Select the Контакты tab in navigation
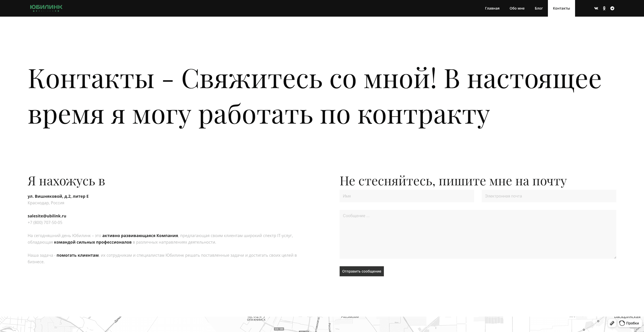The image size is (644, 332). pyautogui.click(x=561, y=8)
